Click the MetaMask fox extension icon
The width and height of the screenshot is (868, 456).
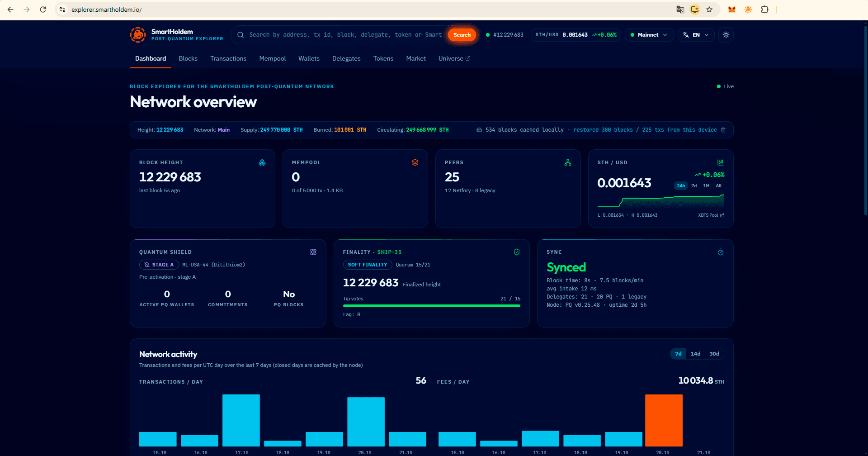pos(731,9)
